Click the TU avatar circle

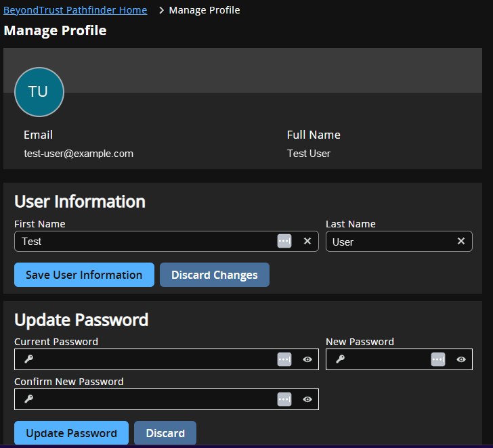[x=39, y=92]
